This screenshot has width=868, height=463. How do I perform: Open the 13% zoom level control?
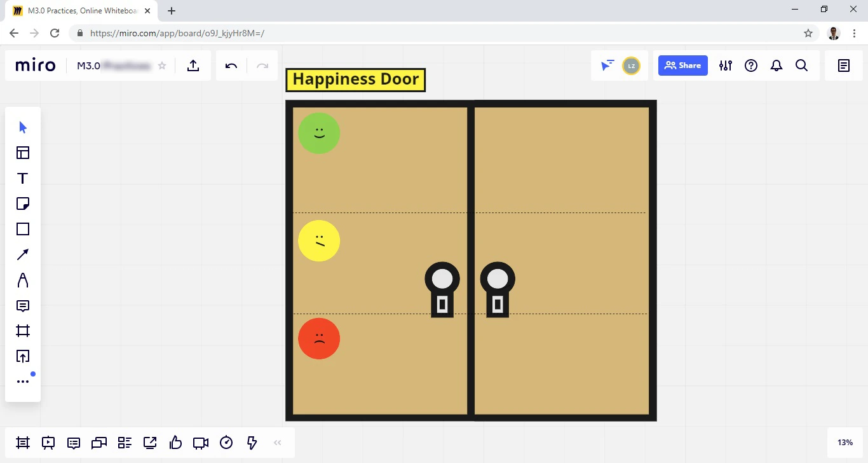tap(844, 443)
